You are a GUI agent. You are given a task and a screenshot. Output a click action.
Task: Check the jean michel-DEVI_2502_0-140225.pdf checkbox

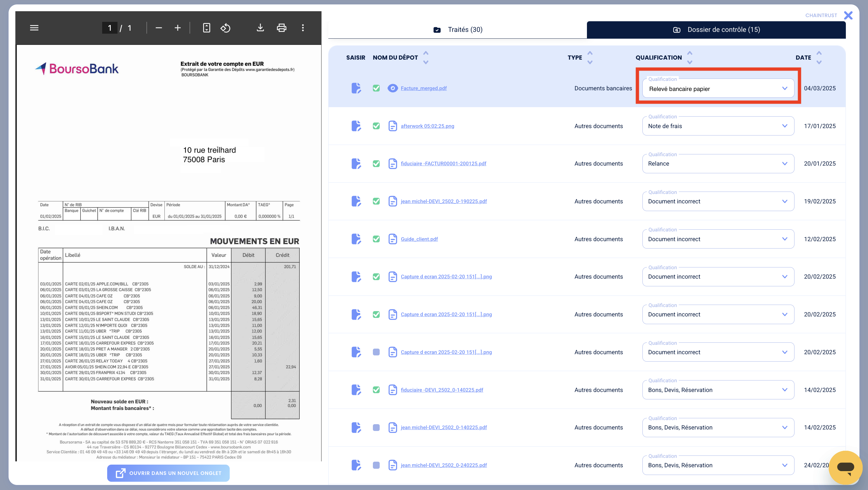[376, 428]
